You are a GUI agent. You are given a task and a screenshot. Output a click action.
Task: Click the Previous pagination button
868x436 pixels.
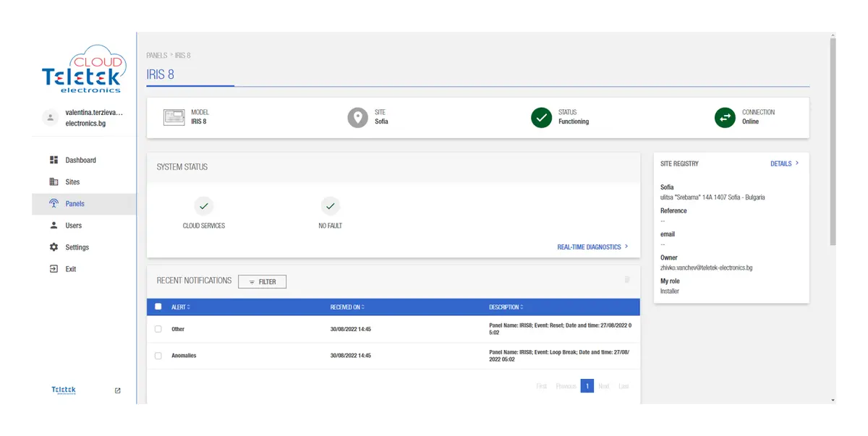566,386
